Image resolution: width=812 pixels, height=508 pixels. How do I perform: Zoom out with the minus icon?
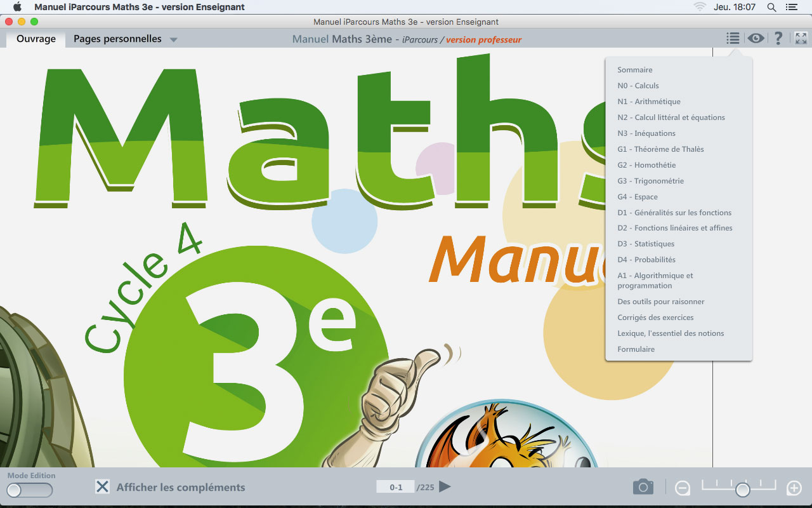(683, 488)
